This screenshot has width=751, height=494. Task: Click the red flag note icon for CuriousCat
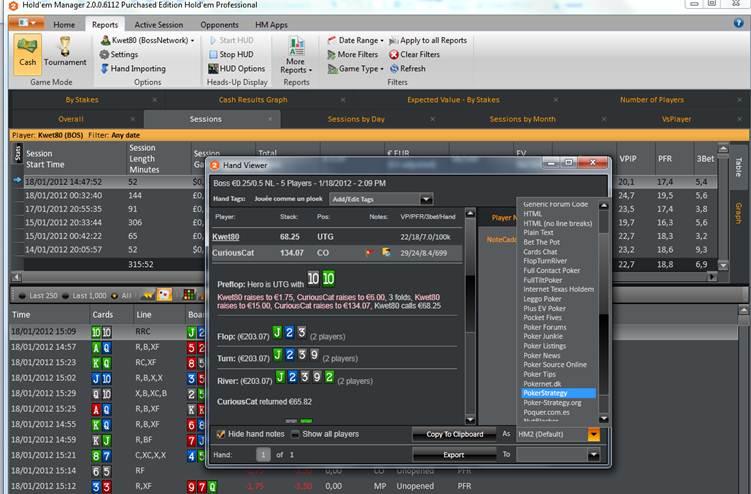click(x=369, y=253)
